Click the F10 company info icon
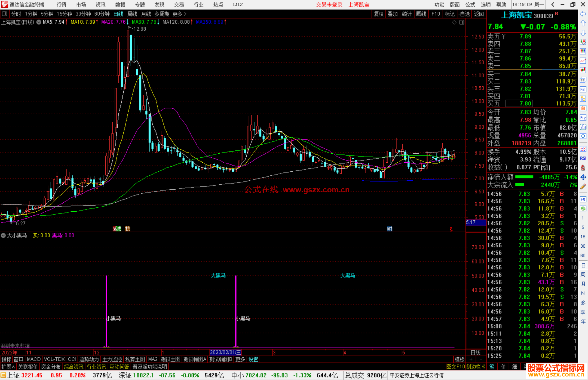Viewport: 588px width, 380px height. point(583,89)
